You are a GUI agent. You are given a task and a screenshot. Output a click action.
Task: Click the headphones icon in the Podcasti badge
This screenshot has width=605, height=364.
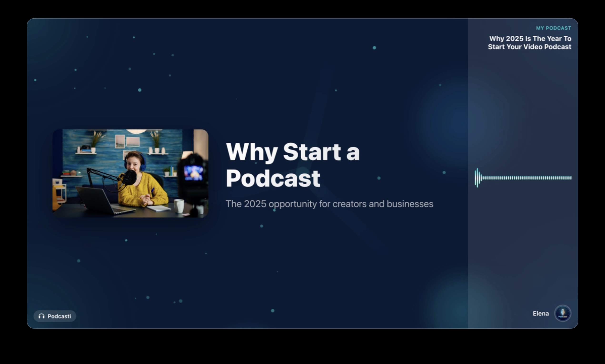tap(41, 316)
